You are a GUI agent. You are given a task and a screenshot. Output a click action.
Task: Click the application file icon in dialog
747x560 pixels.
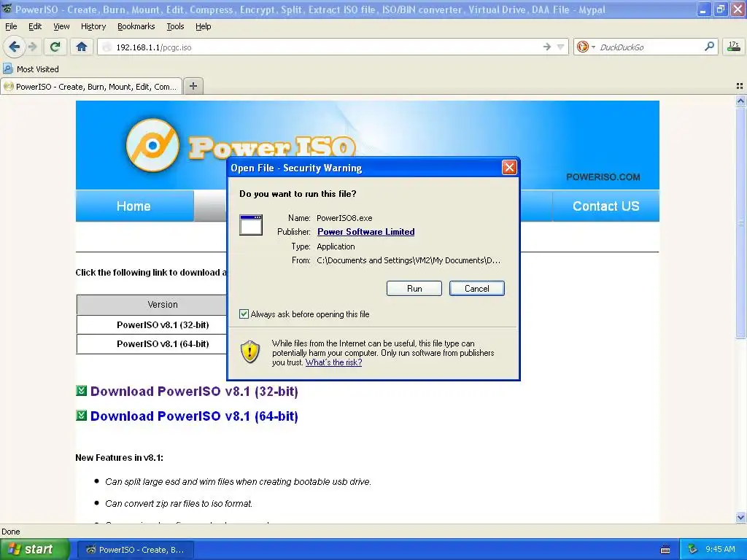tap(251, 225)
